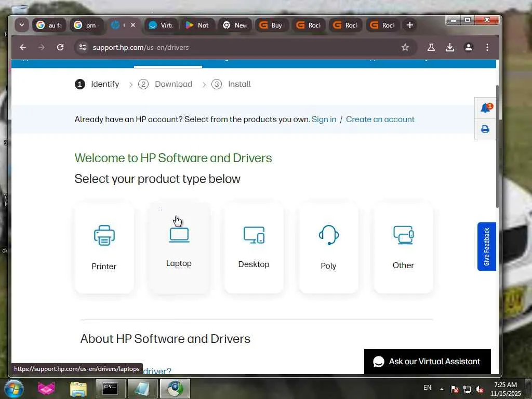
Task: Open the pink taskbar app icon
Action: click(46, 389)
